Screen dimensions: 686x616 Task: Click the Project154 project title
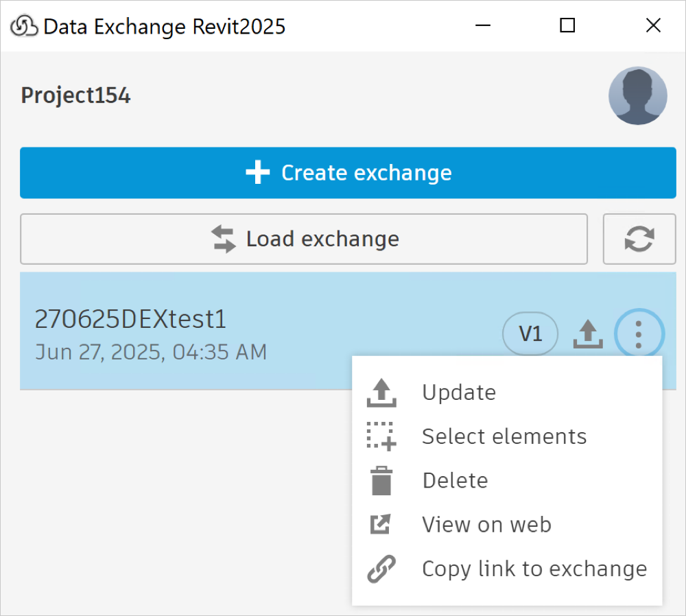(x=75, y=95)
